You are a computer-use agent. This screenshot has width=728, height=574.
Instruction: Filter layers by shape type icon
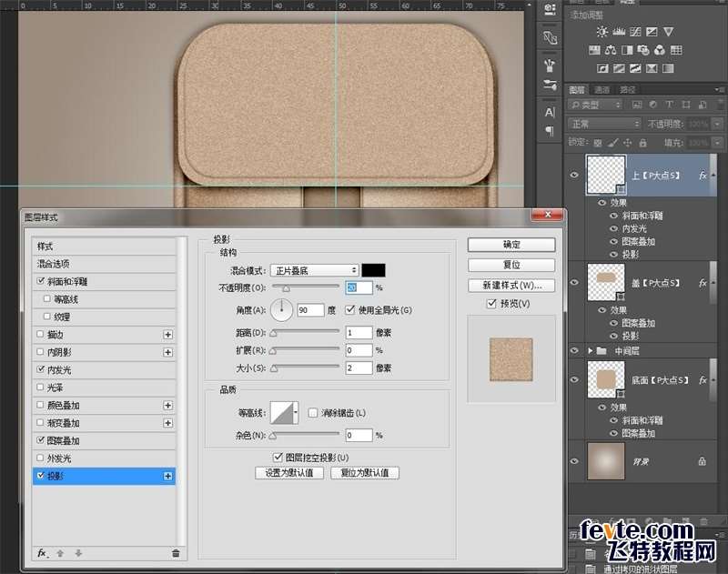click(686, 105)
